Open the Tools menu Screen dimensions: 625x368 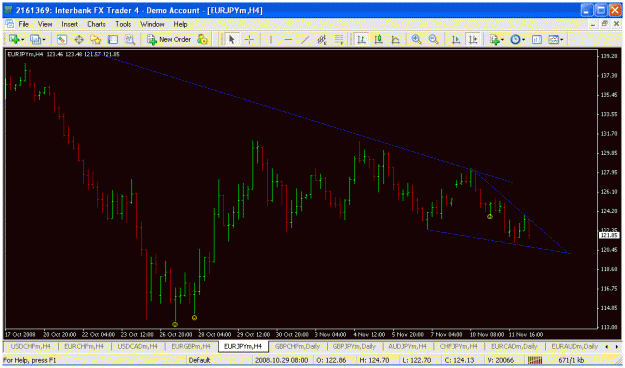pyautogui.click(x=123, y=24)
